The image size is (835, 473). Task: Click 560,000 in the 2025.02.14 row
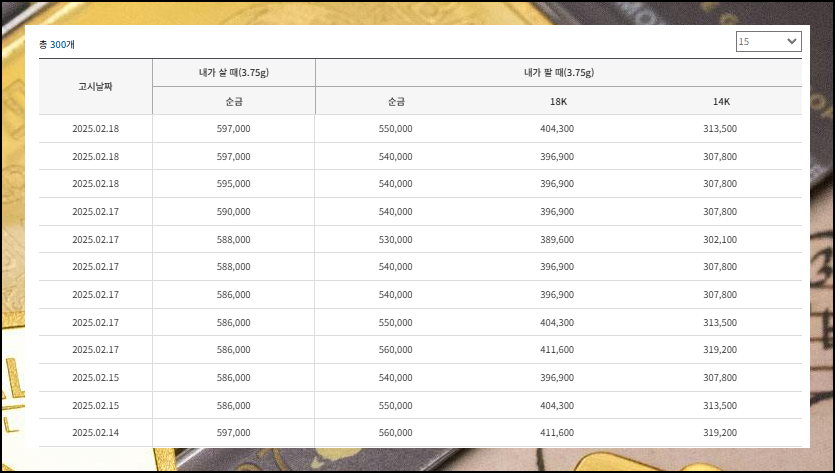point(395,433)
